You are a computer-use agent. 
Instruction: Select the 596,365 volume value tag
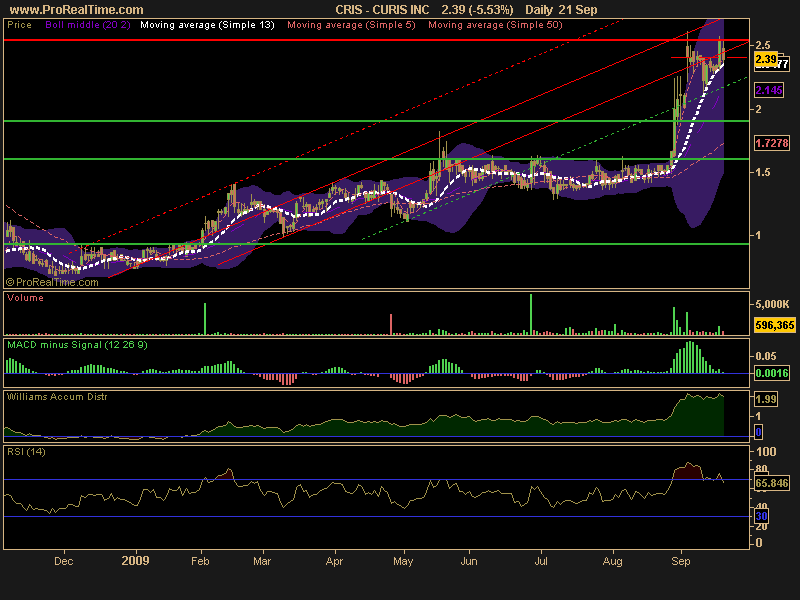point(774,325)
